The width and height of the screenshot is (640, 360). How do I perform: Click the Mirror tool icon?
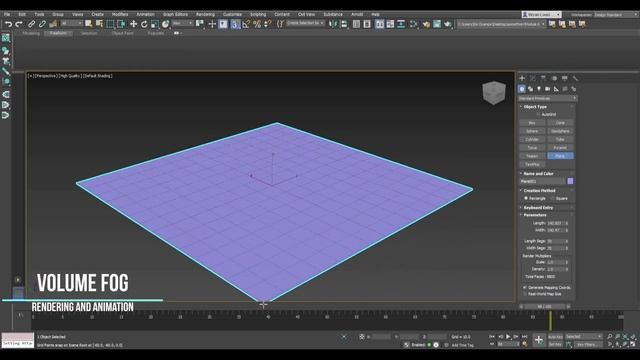coord(333,24)
